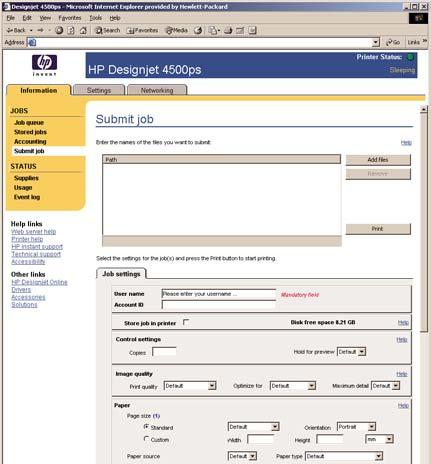Click the Forward arrow toolbar button
Viewport: 431px width, 464px height.
(40, 30)
